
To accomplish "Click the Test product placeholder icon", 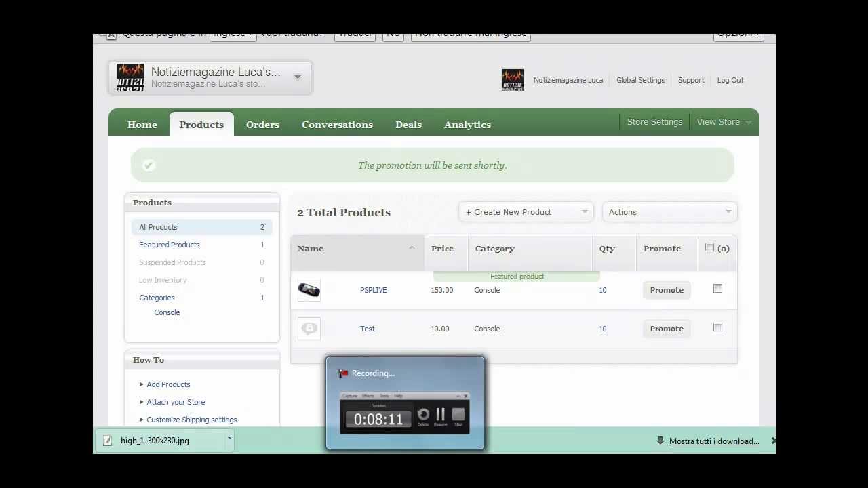I will [x=309, y=329].
